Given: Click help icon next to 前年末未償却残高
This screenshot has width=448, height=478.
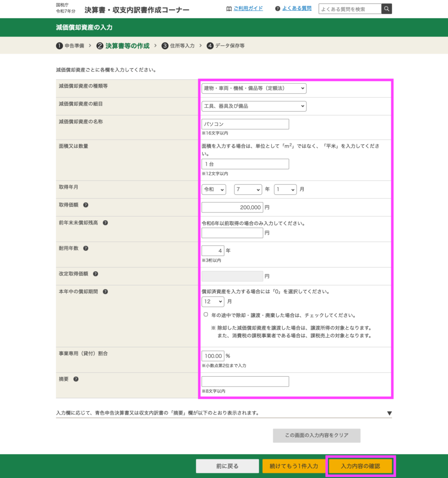Looking at the screenshot, I should pyautogui.click(x=105, y=223).
